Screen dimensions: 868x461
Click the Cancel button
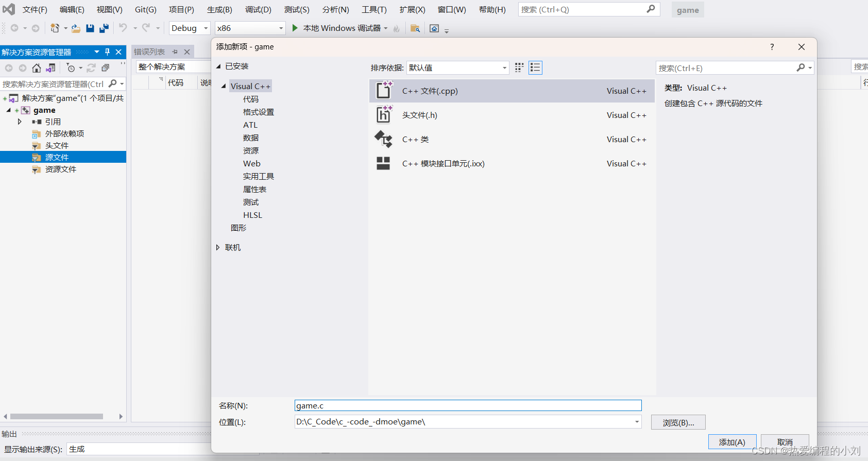pyautogui.click(x=785, y=442)
